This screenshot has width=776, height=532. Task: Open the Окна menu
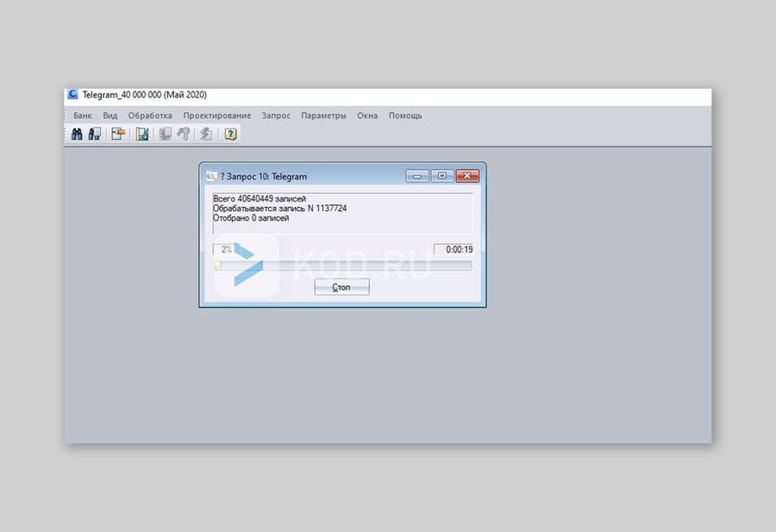pos(367,116)
